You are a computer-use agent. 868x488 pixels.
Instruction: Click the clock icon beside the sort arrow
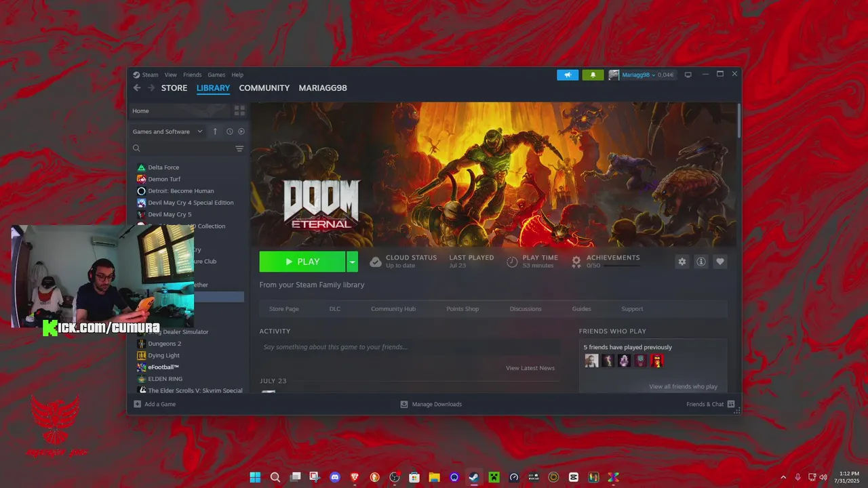point(229,131)
